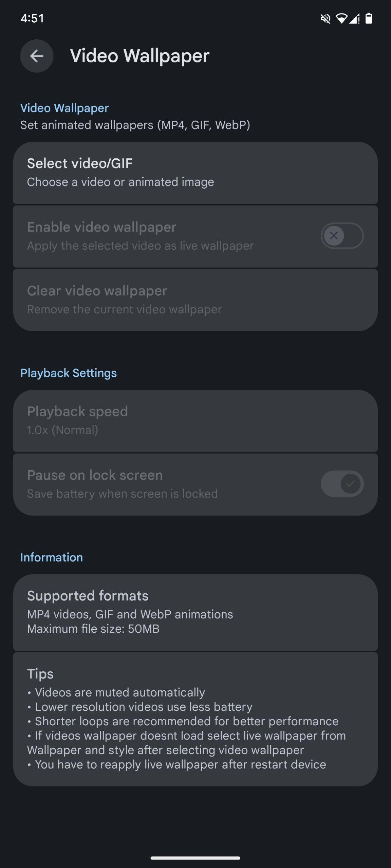Tap Clear video wallpaper option
The width and height of the screenshot is (391, 868).
click(195, 300)
